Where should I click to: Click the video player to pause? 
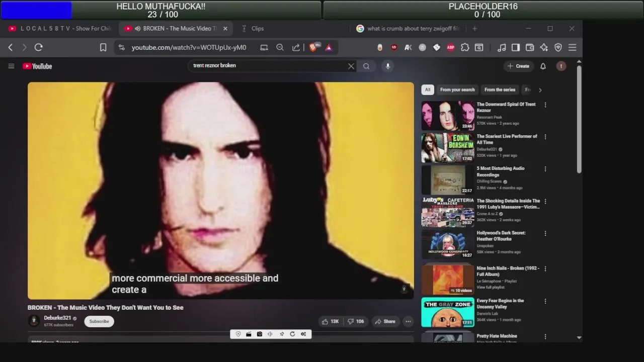pos(220,191)
